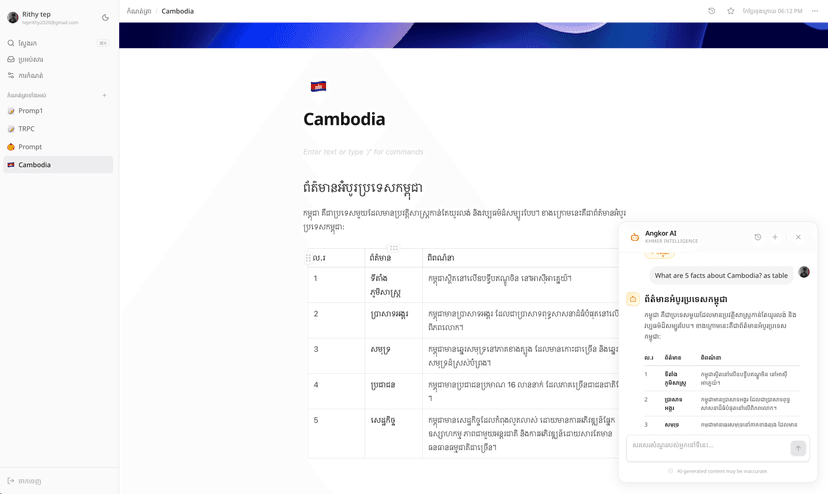Viewport: 828px width, 494px height.
Task: Open the Prompt page with orange icon
Action: pyautogui.click(x=30, y=147)
